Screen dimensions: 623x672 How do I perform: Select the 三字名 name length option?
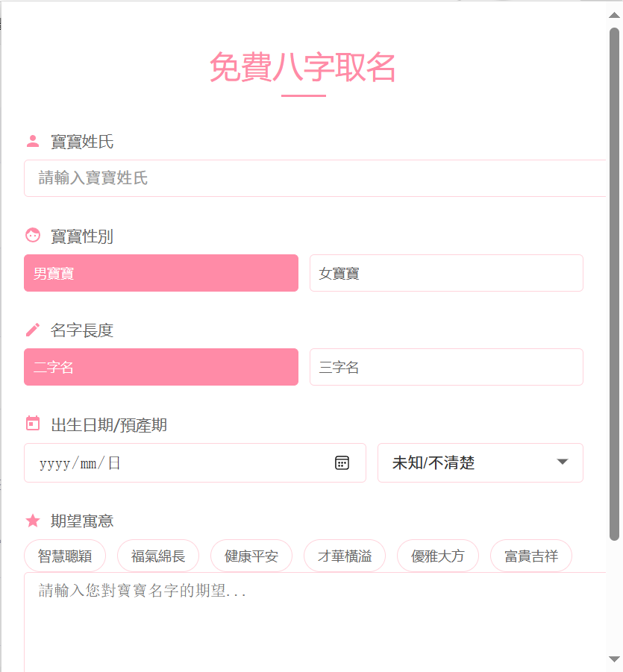click(x=445, y=367)
